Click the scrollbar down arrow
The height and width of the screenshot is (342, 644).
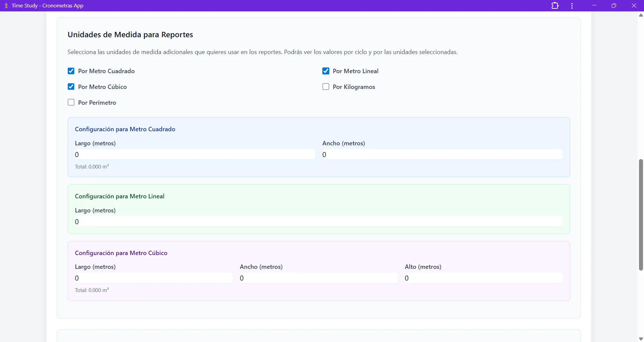pos(641,339)
